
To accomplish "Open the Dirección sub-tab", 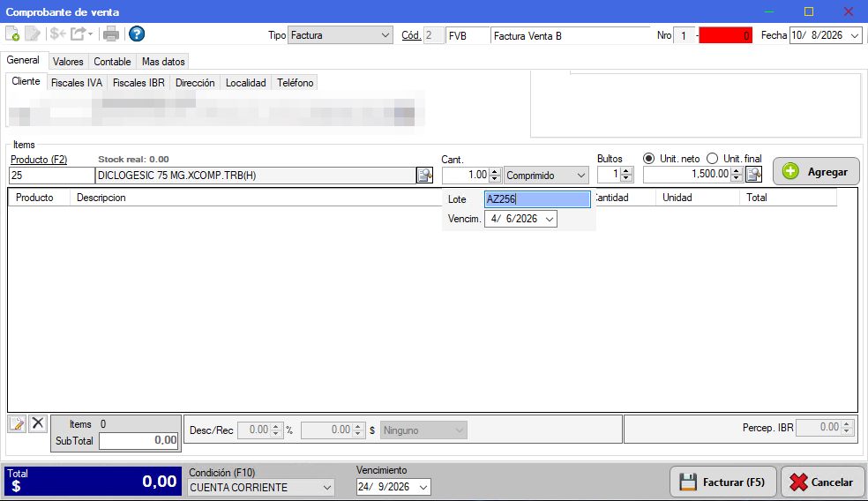I will pos(195,83).
